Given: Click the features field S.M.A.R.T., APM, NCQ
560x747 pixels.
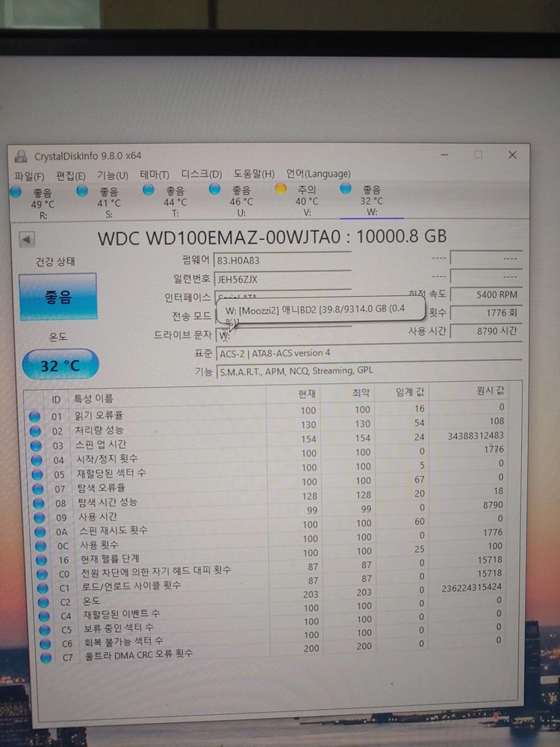Looking at the screenshot, I should point(369,371).
